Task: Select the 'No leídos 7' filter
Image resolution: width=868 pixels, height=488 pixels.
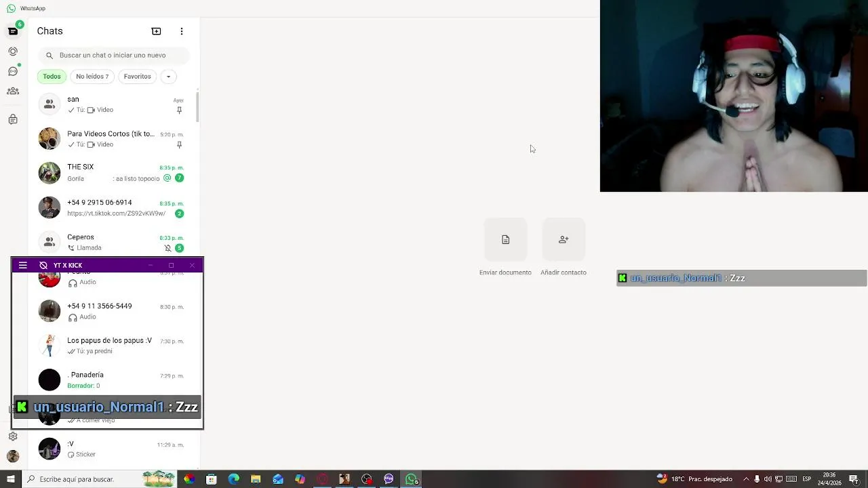Action: (x=92, y=77)
